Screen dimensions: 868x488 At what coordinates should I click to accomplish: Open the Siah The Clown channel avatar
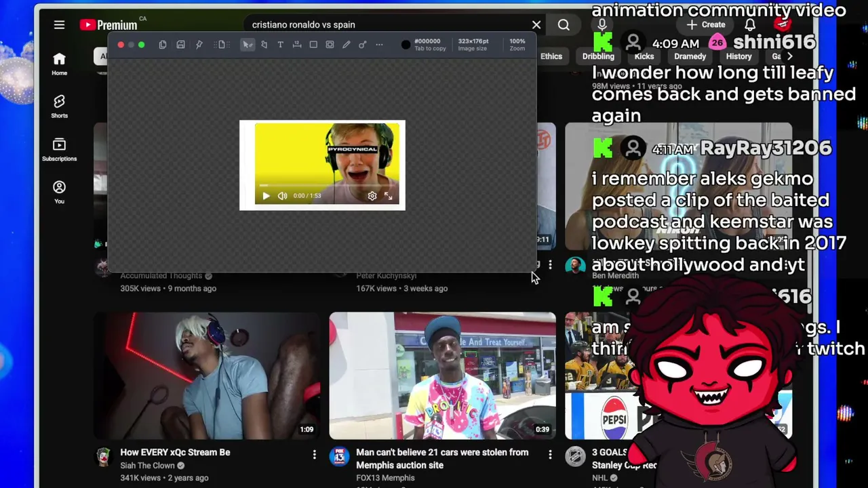click(x=103, y=456)
